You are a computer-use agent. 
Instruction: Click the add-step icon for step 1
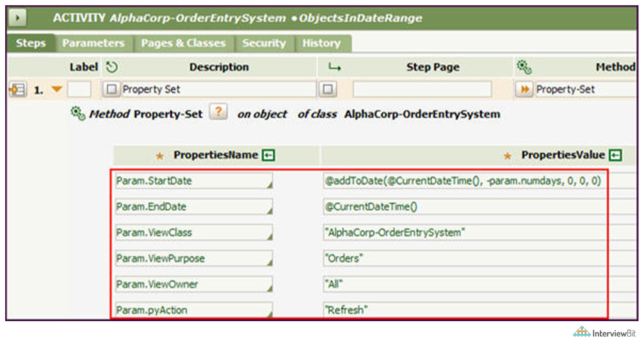[x=17, y=90]
